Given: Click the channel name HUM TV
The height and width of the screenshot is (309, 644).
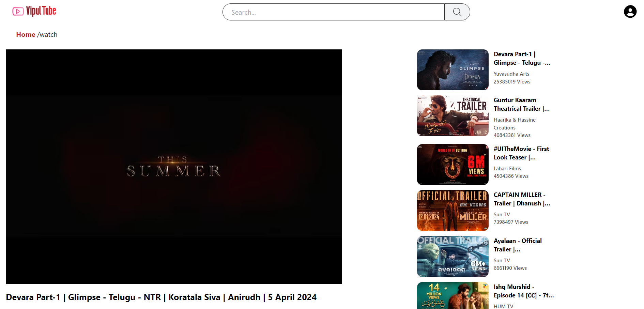Looking at the screenshot, I should click(504, 306).
